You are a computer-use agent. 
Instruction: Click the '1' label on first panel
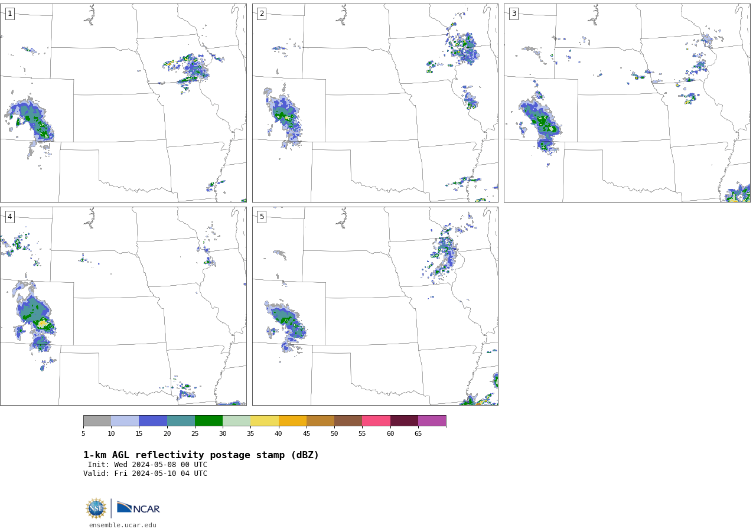coord(9,14)
